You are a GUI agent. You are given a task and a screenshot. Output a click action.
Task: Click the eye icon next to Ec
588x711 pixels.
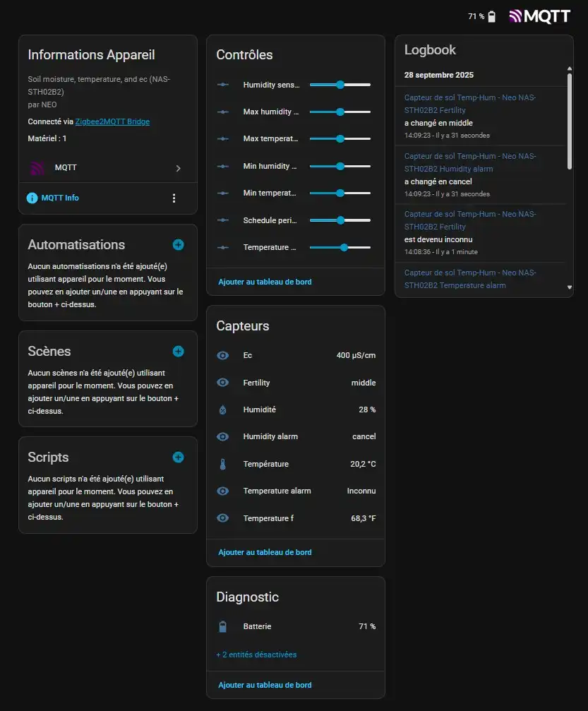pyautogui.click(x=223, y=355)
